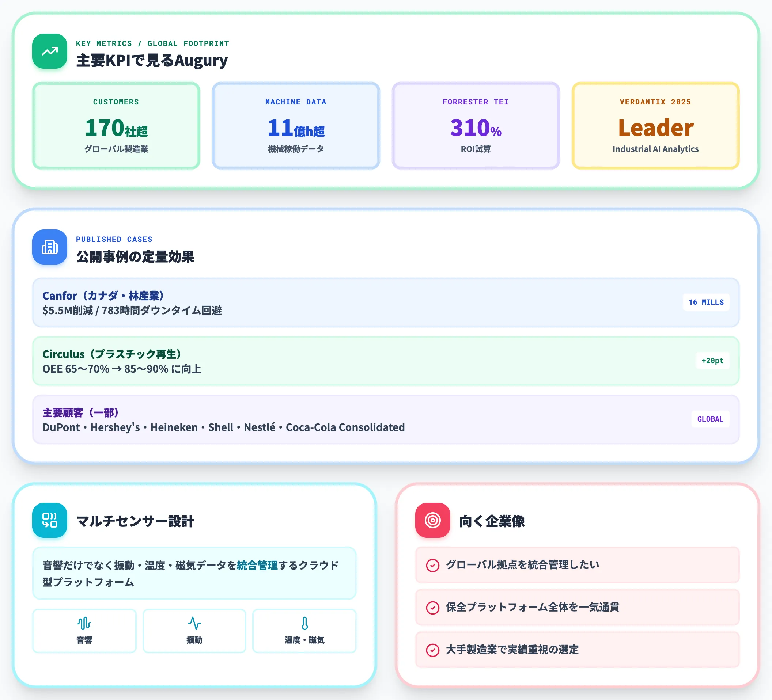Click check circle beside 保全プラットフォーム全体を一気通貫

point(433,608)
